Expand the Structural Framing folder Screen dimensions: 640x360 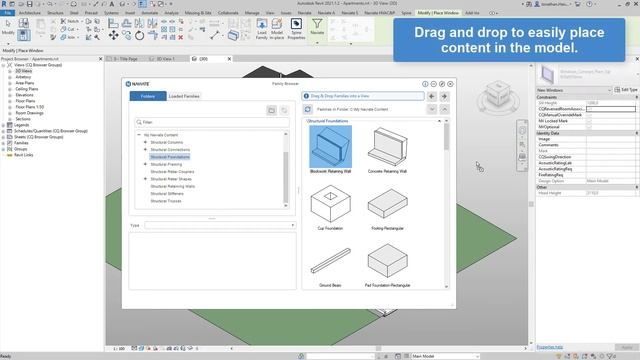click(145, 164)
